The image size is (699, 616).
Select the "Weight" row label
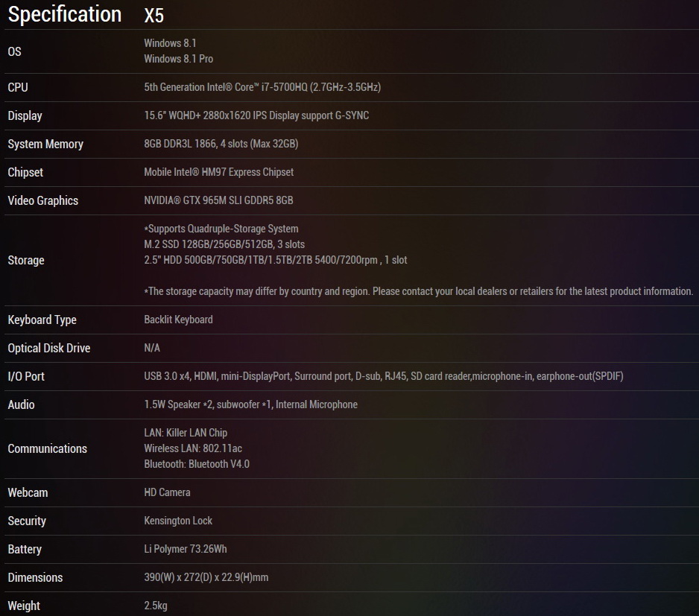(24, 606)
